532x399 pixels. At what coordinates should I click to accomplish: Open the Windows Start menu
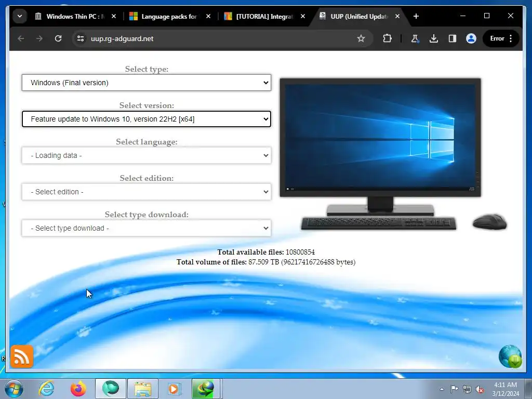14,389
